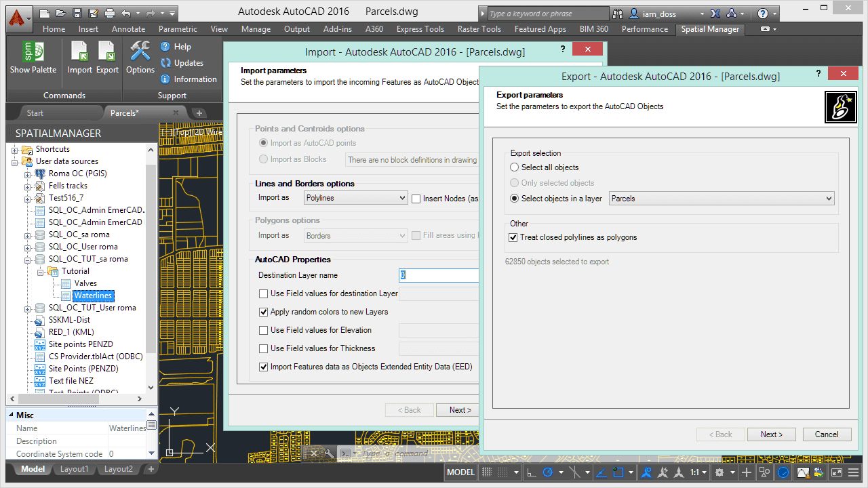Click the Clean Screen status bar icon
The height and width of the screenshot is (488, 868).
click(x=836, y=472)
